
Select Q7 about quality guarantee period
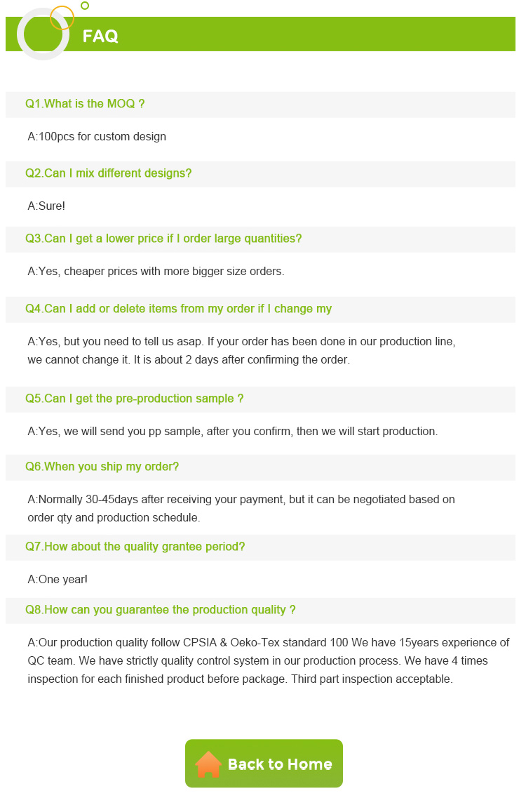(135, 547)
